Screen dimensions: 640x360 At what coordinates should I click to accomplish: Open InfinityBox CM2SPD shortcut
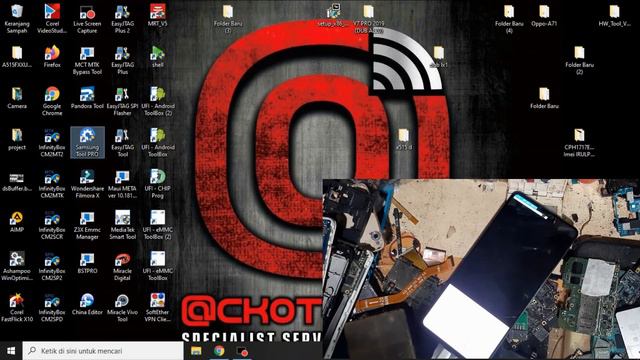(52, 307)
